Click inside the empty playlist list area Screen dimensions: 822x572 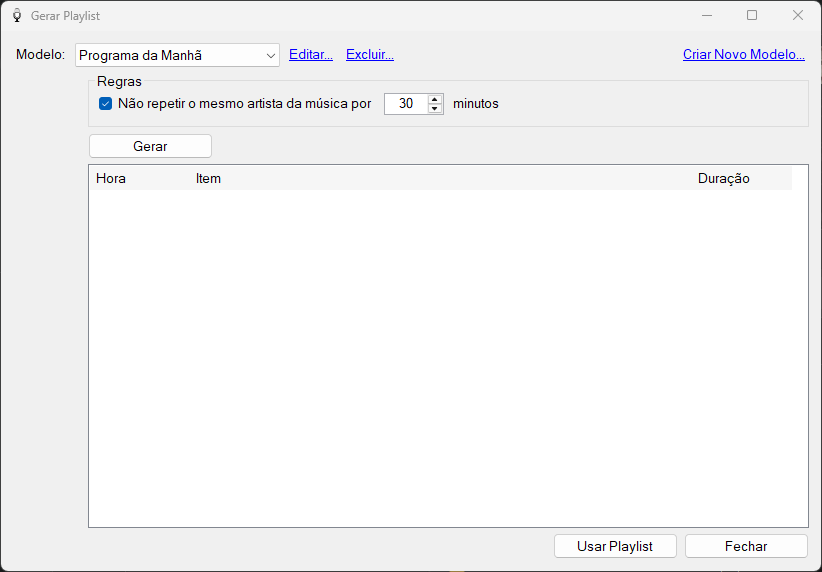click(448, 358)
